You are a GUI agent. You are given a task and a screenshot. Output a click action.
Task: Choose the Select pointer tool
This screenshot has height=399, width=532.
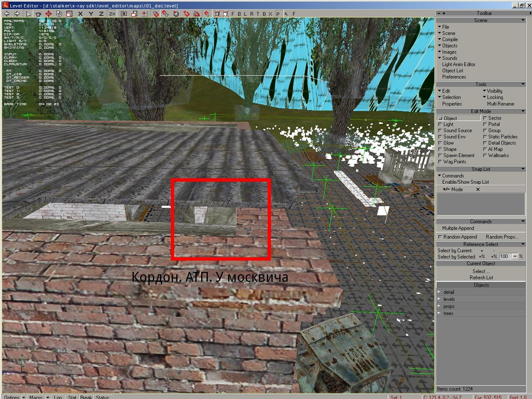(28, 14)
